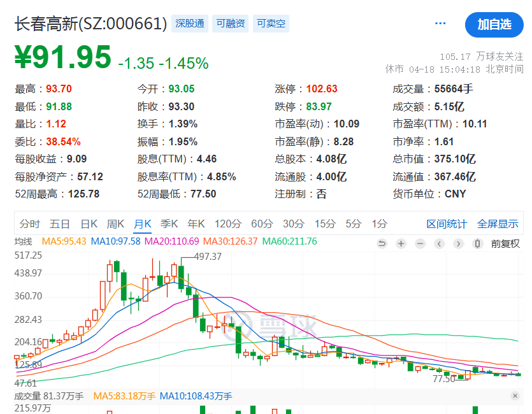The image size is (532, 414).
Task: Enter fullscreen via 全屏显示
Action: 498,224
